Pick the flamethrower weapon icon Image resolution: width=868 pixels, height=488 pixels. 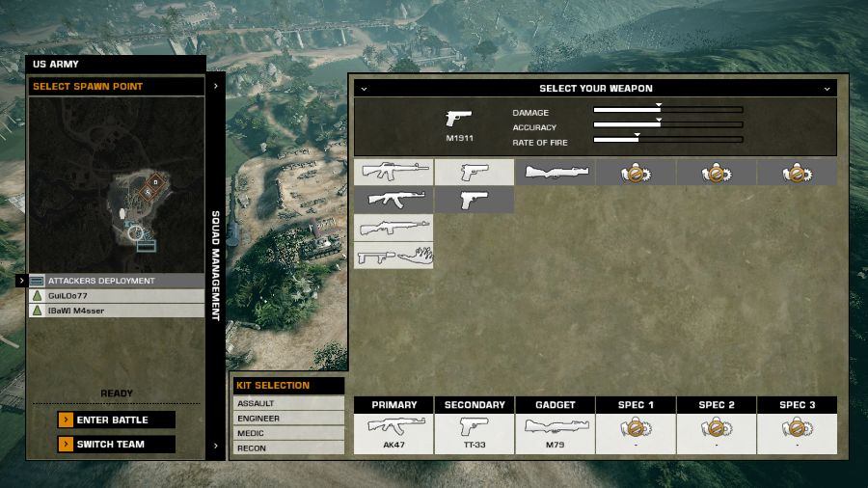point(393,256)
